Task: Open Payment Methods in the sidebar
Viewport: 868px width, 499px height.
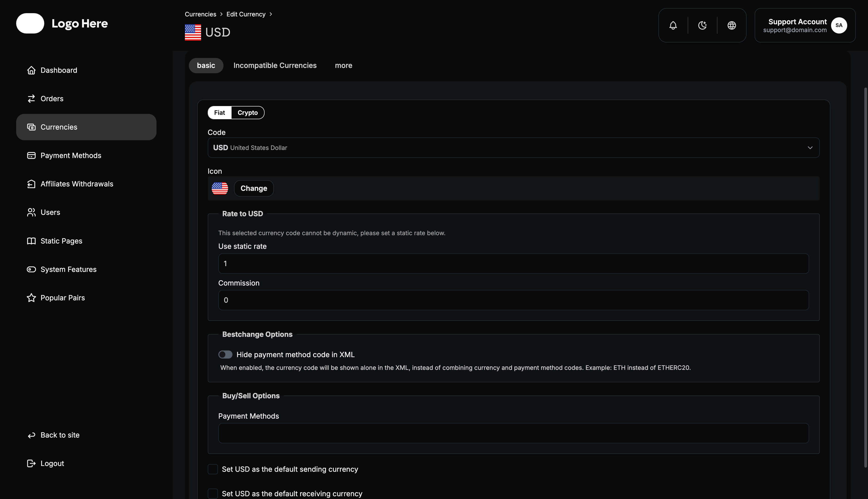Action: tap(71, 155)
